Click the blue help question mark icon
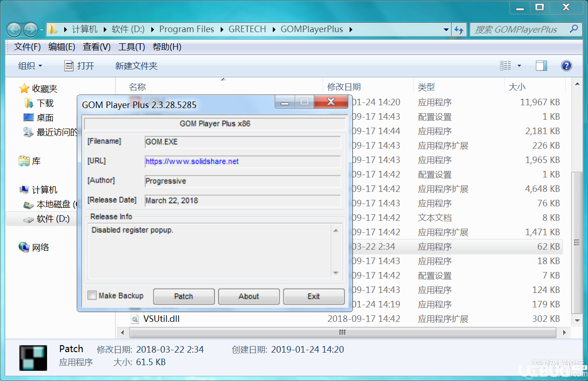Image resolution: width=588 pixels, height=381 pixels. coord(566,66)
